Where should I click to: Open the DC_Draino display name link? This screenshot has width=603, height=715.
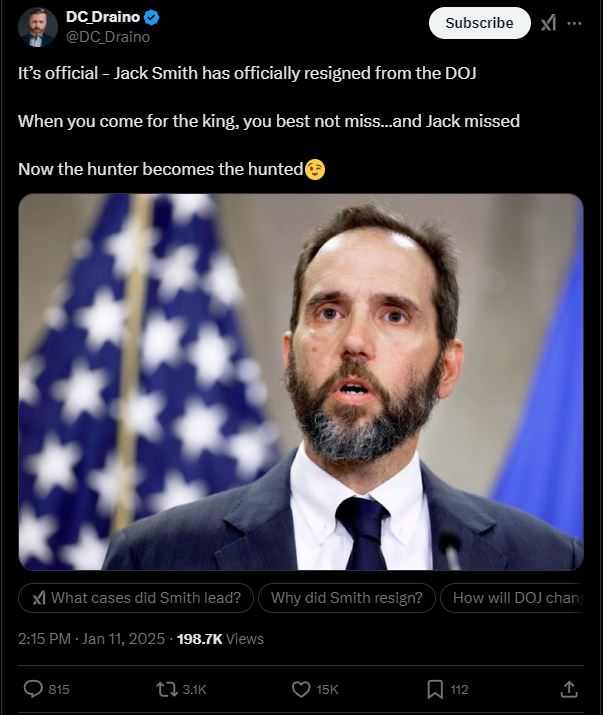103,17
